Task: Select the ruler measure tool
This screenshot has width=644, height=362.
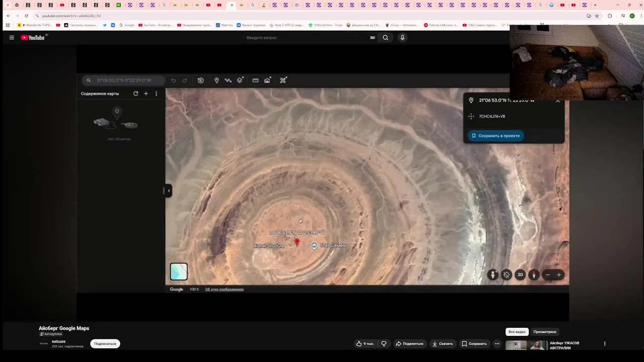Action: (x=256, y=80)
